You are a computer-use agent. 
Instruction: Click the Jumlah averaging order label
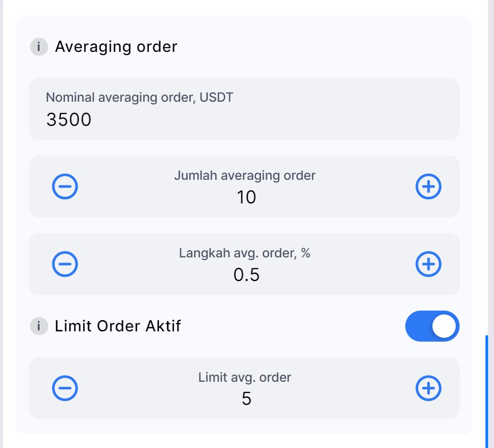(x=245, y=176)
